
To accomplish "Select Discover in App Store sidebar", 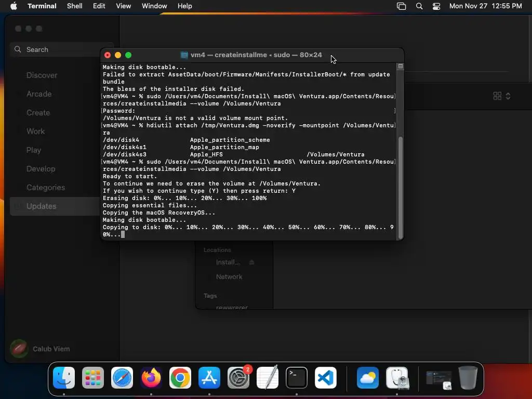I will 42,75.
